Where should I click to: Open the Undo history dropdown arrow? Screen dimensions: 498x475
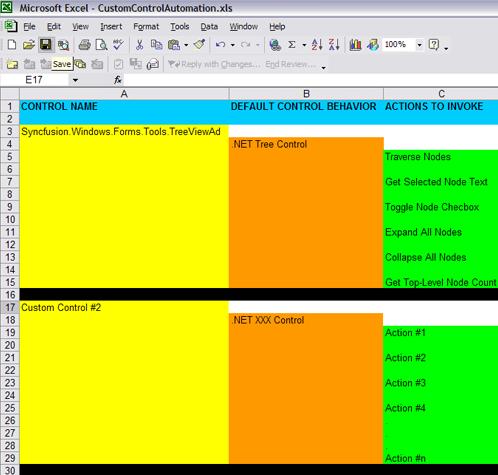pos(233,45)
